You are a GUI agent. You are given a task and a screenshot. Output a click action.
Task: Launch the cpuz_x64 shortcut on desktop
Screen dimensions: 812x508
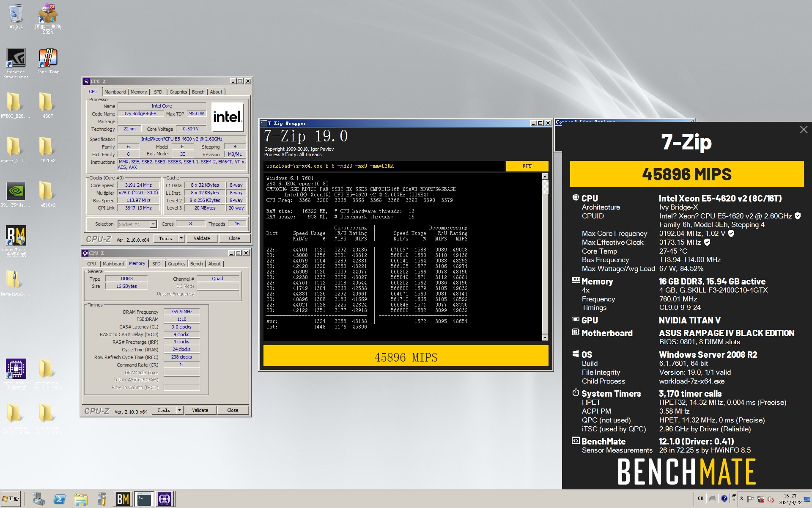tap(16, 374)
